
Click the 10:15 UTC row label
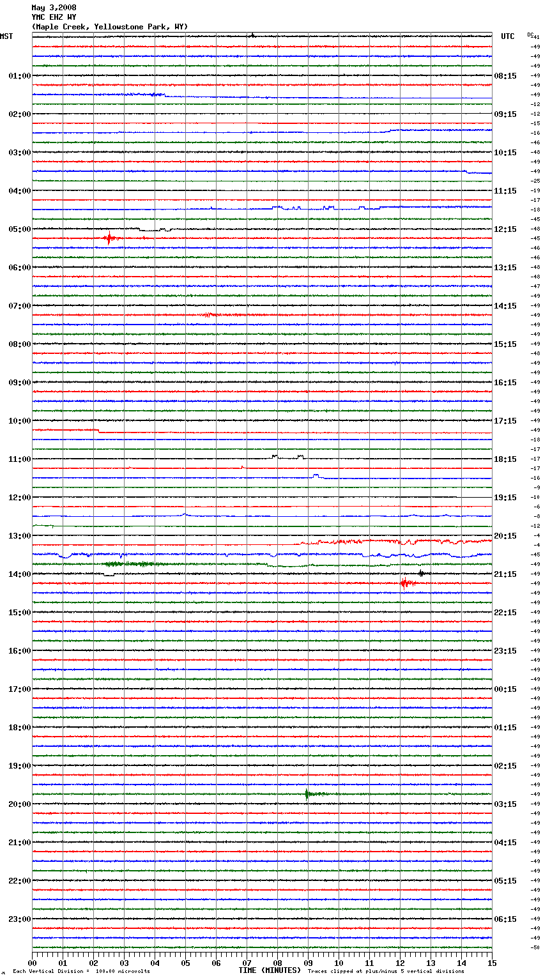tap(505, 153)
